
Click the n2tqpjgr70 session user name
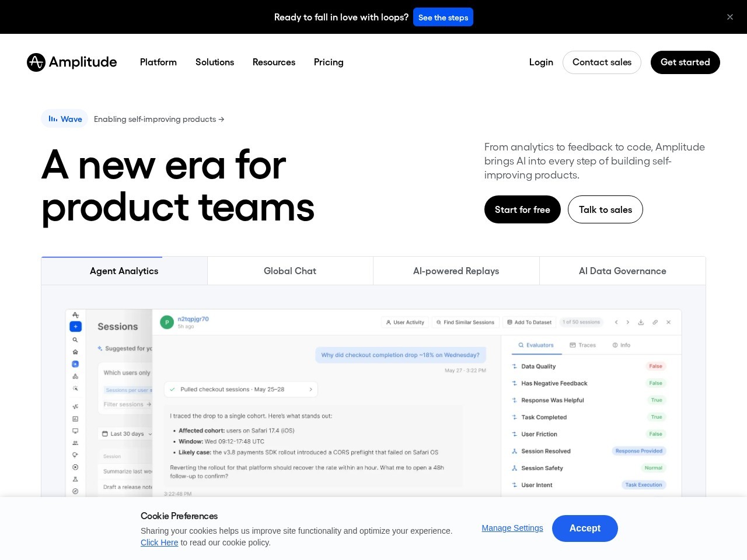[193, 319]
